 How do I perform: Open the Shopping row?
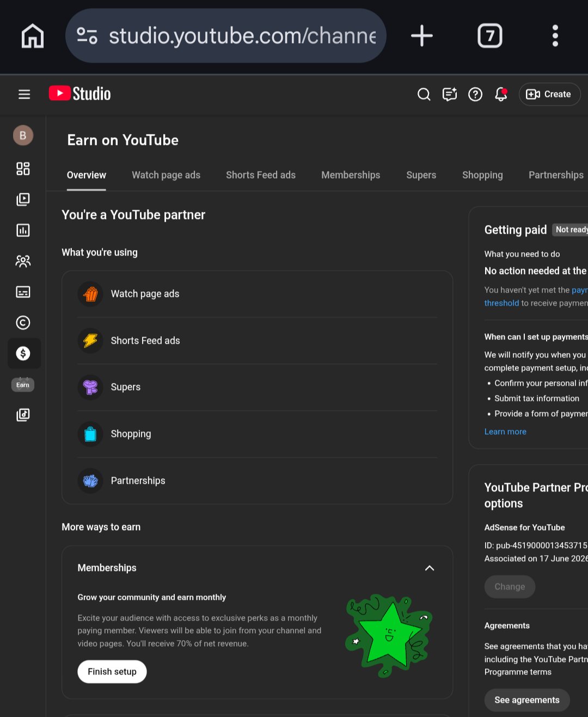(258, 434)
